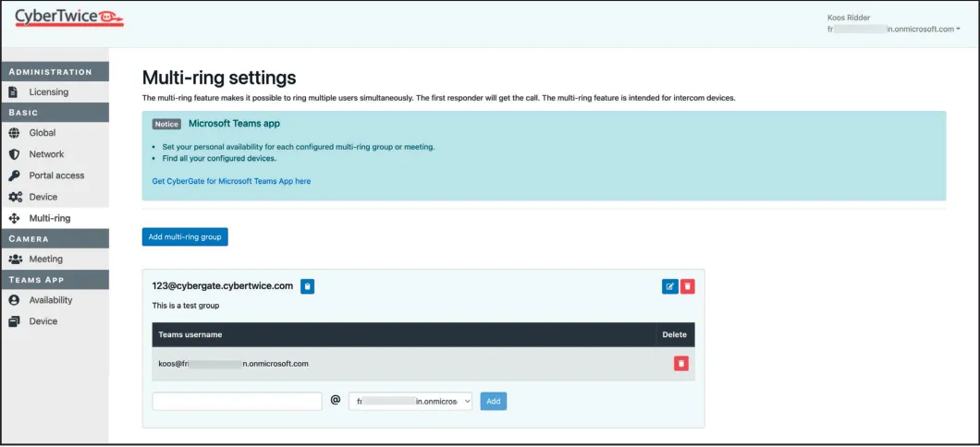
Task: Edit the multi-ring group via pencil icon
Action: click(670, 286)
